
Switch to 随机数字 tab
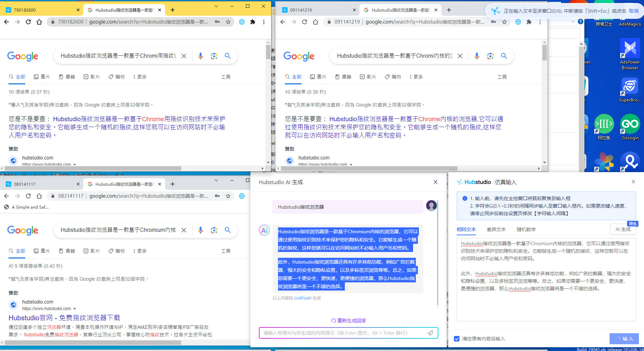(x=526, y=229)
